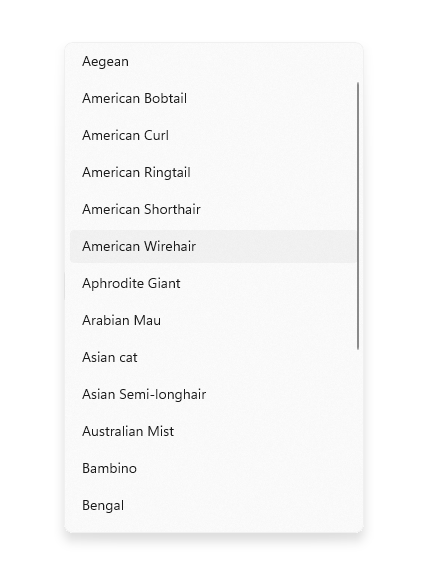Choose American Bobtail option

[213, 98]
